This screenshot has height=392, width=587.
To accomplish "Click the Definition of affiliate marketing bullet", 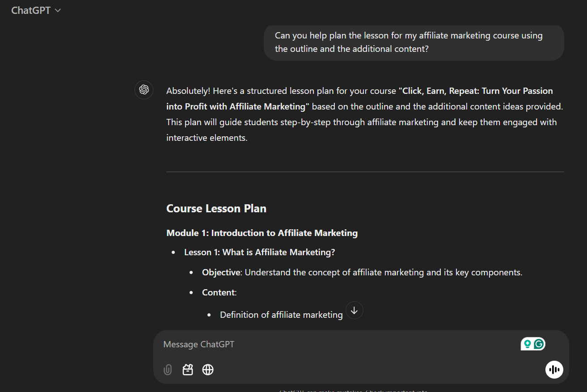I will 281,315.
